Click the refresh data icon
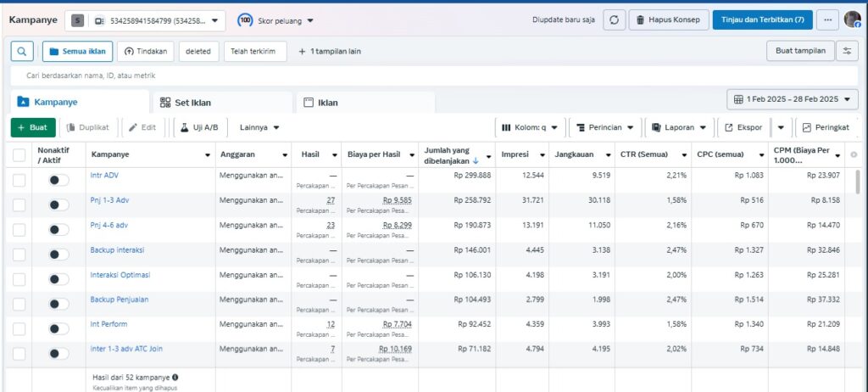Viewport: 868px width, 392px height. 615,20
